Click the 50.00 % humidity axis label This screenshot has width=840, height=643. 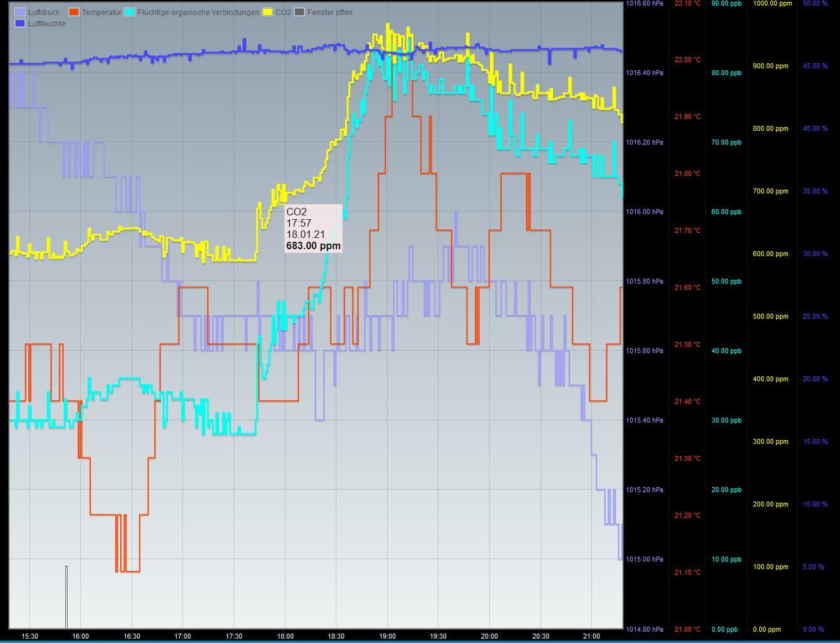(816, 4)
